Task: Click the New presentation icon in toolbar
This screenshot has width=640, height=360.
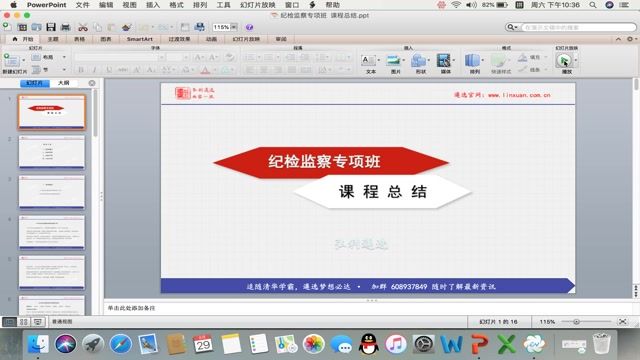Action: coord(7,27)
